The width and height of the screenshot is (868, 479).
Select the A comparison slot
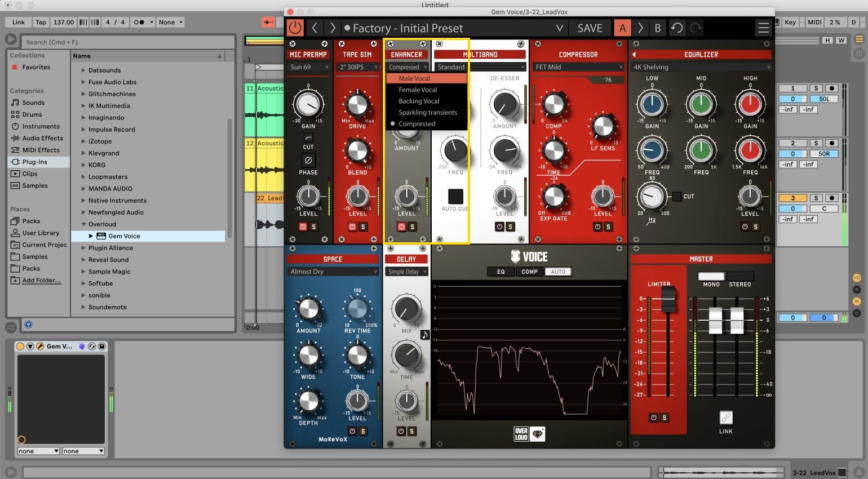[622, 28]
